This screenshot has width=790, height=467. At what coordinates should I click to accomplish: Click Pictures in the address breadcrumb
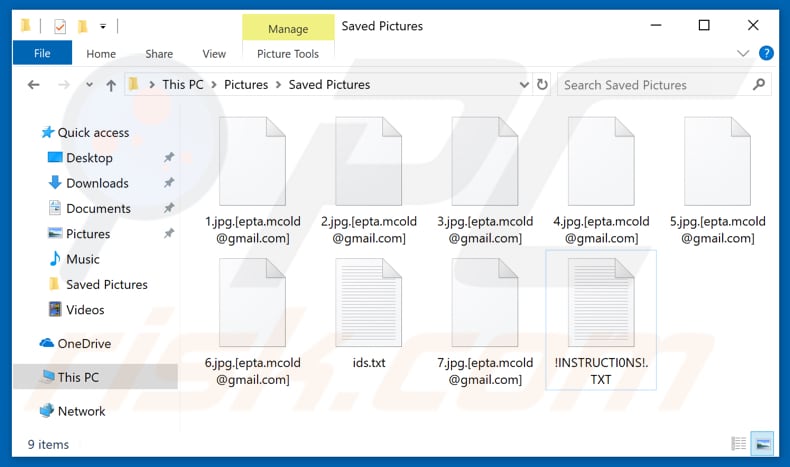[246, 85]
